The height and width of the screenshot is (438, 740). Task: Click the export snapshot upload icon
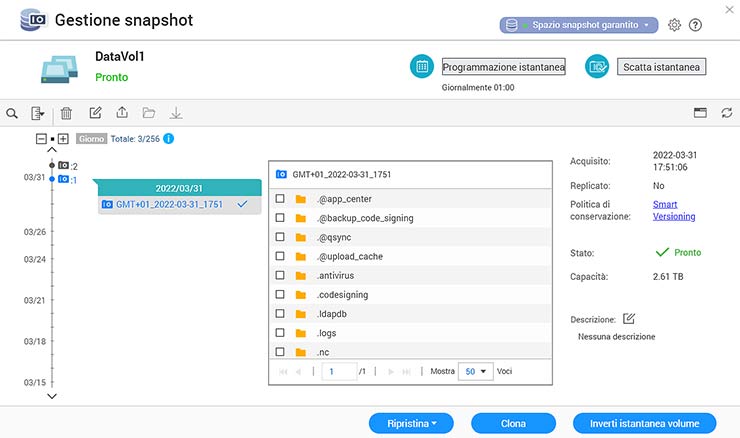tap(122, 114)
